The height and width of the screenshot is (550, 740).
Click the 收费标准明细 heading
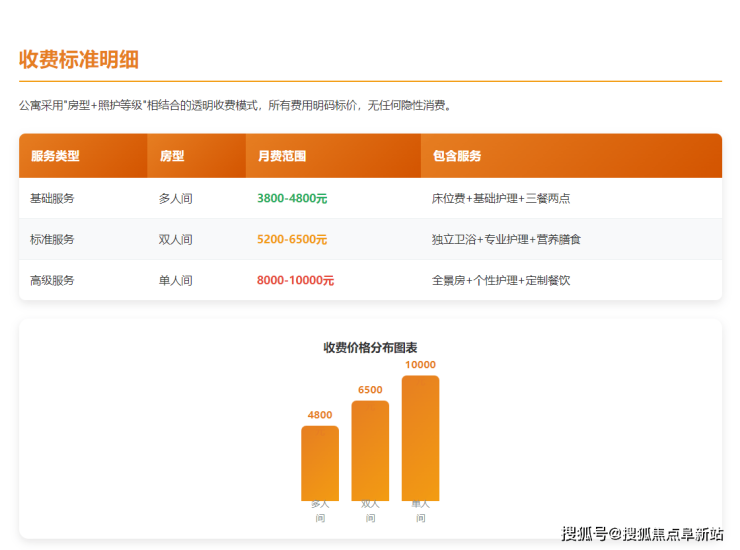point(78,59)
